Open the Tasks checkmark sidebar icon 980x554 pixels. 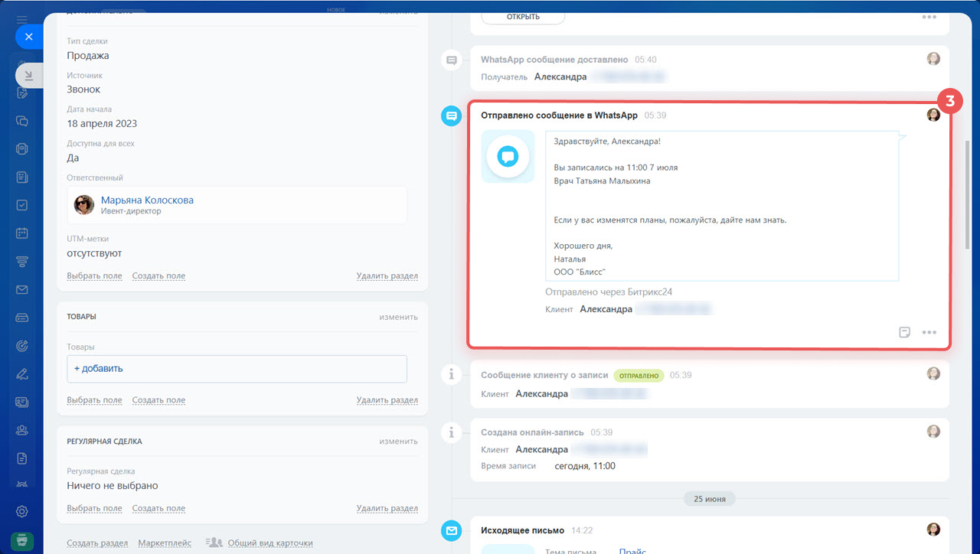coord(22,205)
